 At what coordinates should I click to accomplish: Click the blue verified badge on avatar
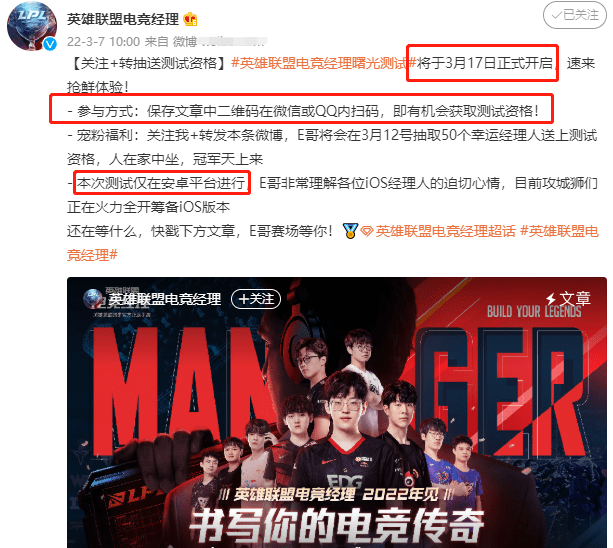click(50, 44)
